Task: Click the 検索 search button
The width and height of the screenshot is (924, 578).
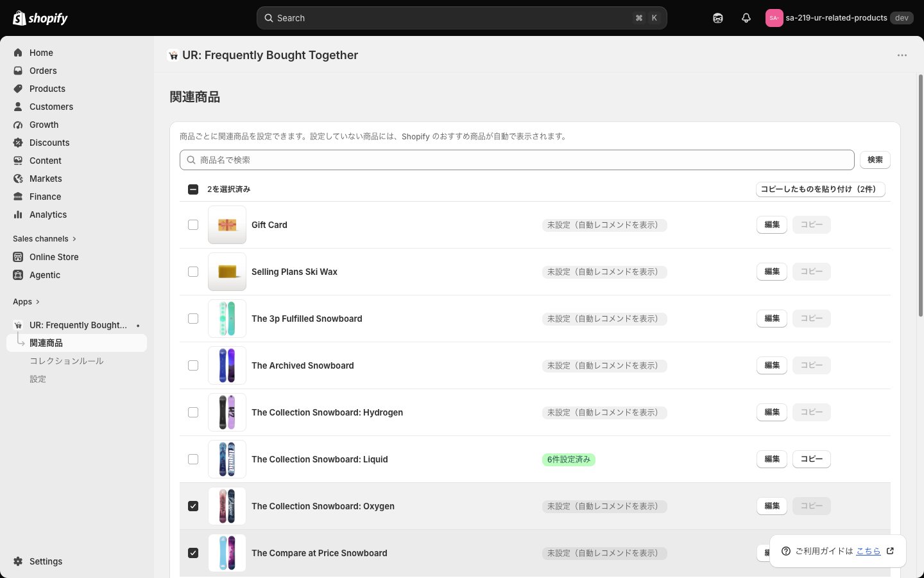Action: pos(875,160)
